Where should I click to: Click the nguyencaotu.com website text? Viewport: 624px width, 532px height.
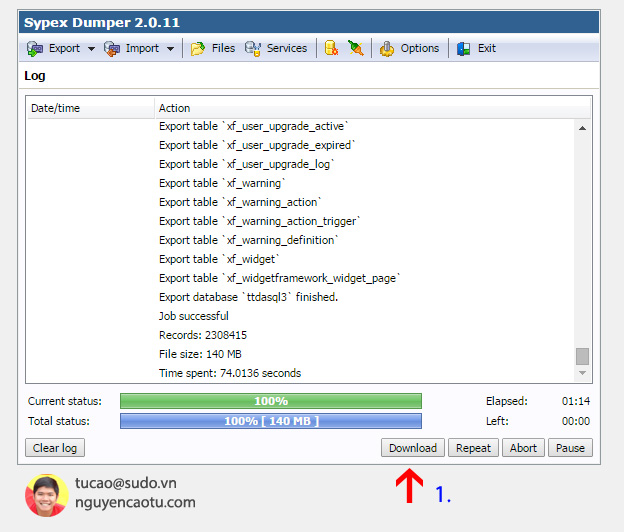(x=135, y=503)
